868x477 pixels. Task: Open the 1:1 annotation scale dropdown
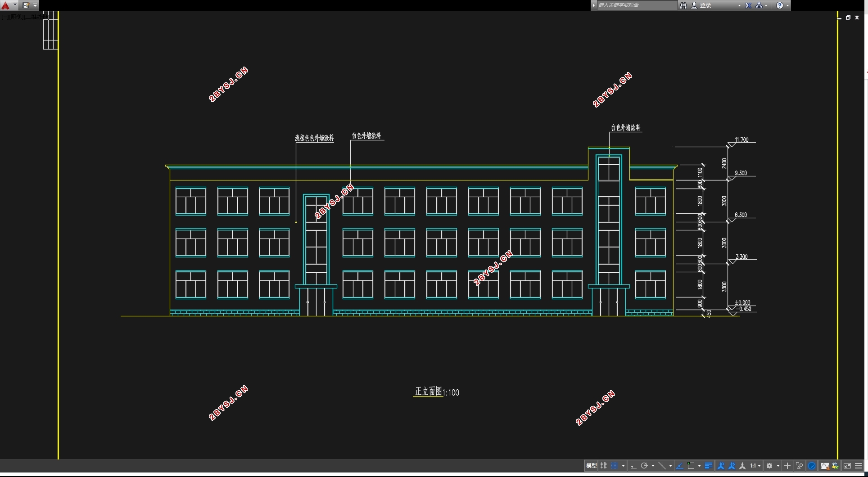tap(755, 466)
